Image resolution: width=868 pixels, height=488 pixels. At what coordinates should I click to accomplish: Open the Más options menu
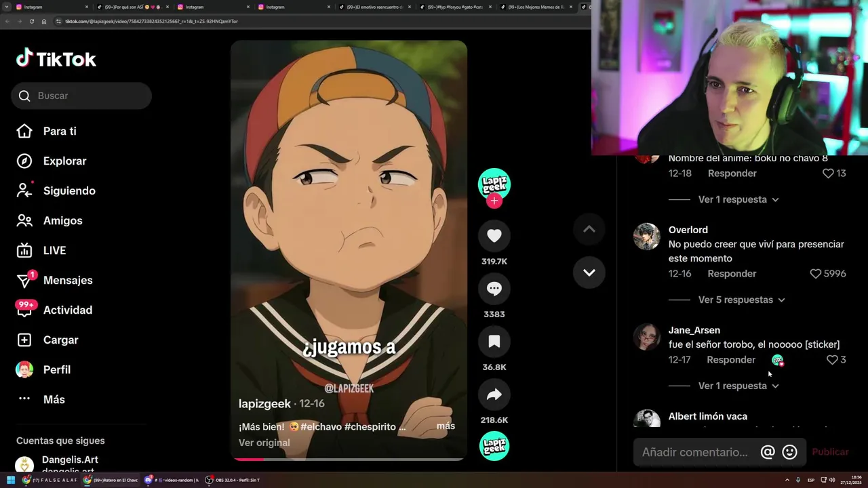41,399
